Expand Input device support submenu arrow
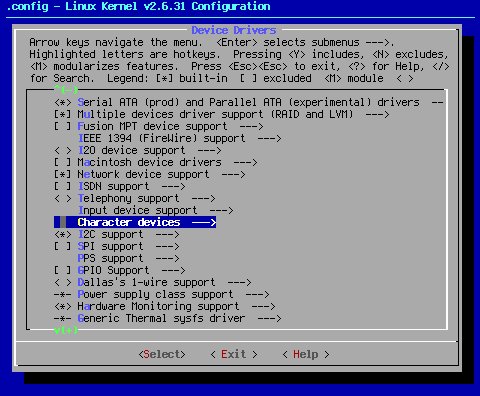The width and height of the screenshot is (480, 396). point(221,210)
